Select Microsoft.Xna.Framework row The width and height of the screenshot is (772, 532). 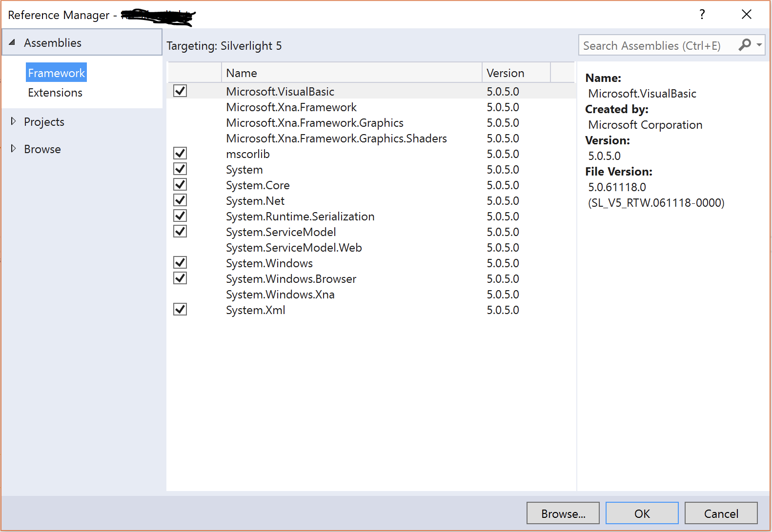(371, 107)
